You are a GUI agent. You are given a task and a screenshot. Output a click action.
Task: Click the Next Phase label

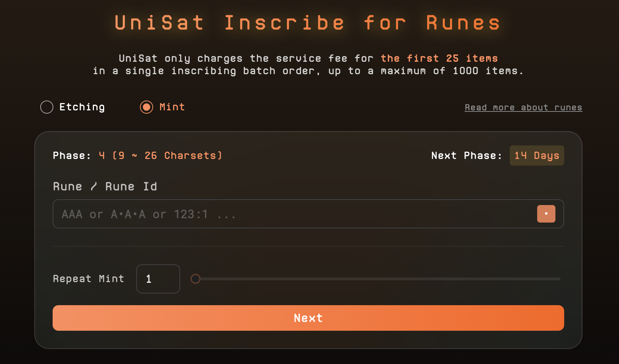coord(466,156)
